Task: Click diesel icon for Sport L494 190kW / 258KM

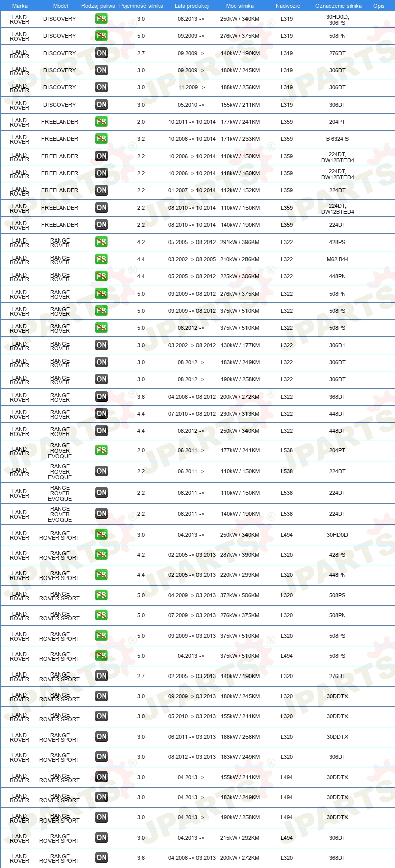Action: (x=102, y=817)
